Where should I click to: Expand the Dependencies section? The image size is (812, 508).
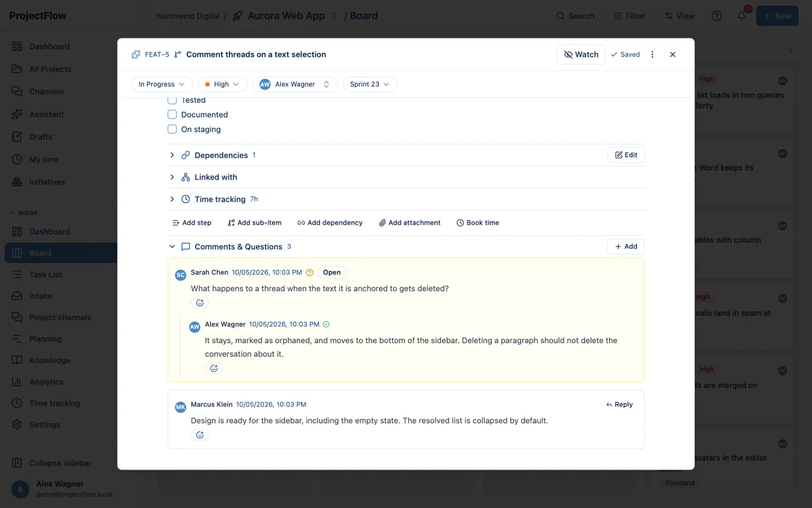pos(172,155)
